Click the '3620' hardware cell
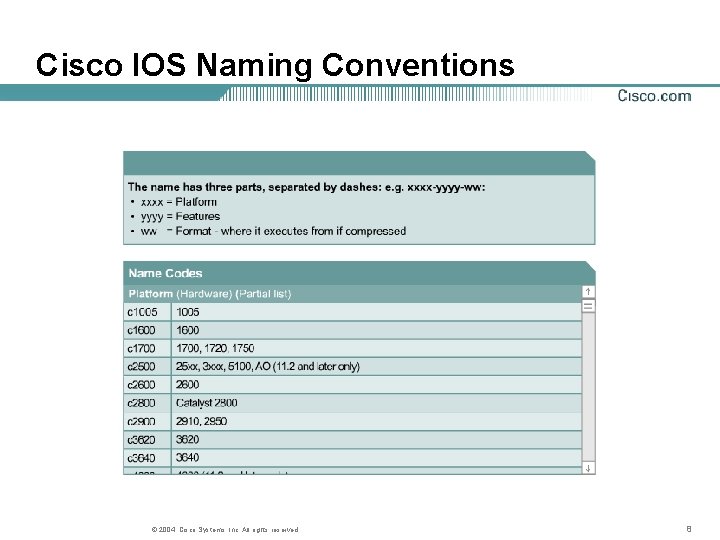Viewport: 720px width, 540px height. coord(377,439)
